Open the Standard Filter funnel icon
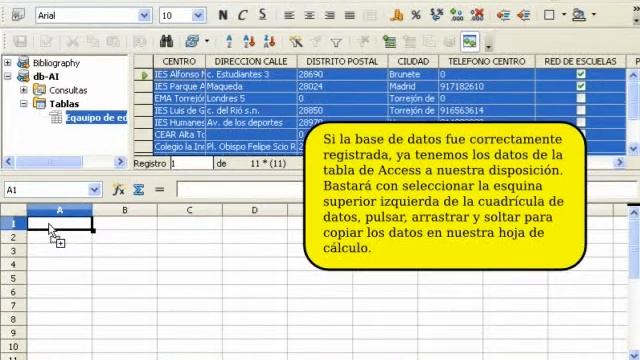The image size is (640, 360). [x=336, y=42]
